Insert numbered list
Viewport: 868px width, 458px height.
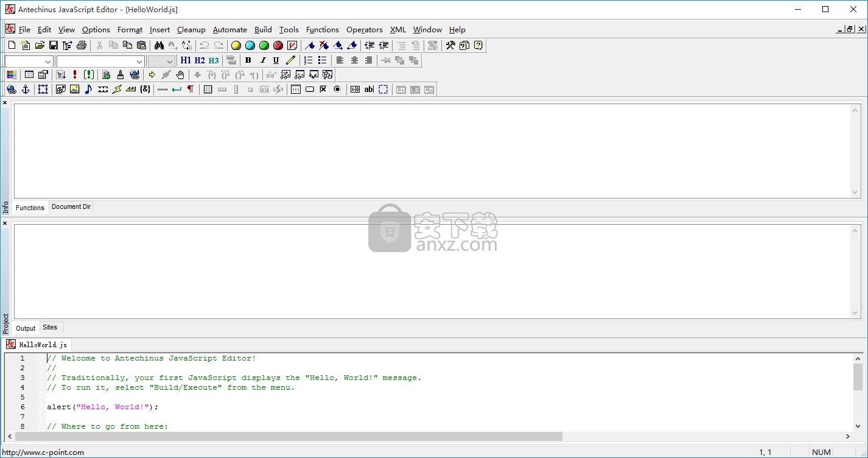pyautogui.click(x=309, y=60)
